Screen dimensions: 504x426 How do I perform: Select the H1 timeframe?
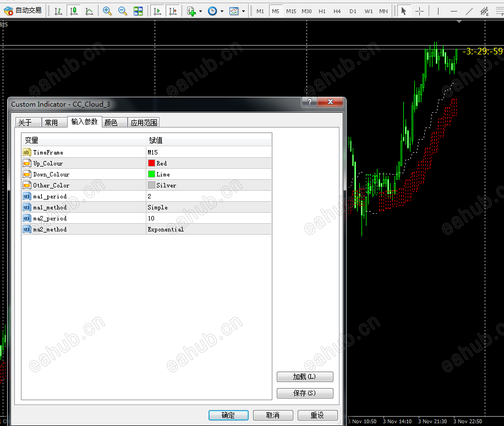(322, 11)
